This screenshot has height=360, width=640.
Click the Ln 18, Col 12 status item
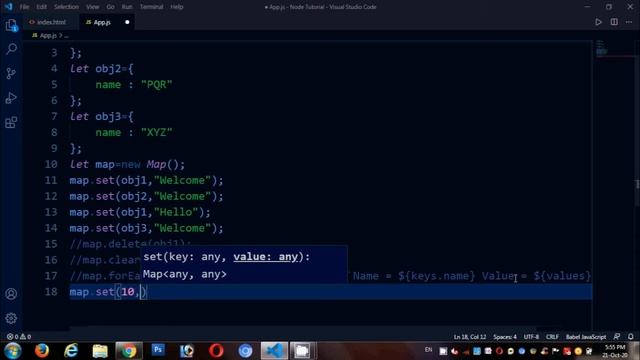click(470, 337)
